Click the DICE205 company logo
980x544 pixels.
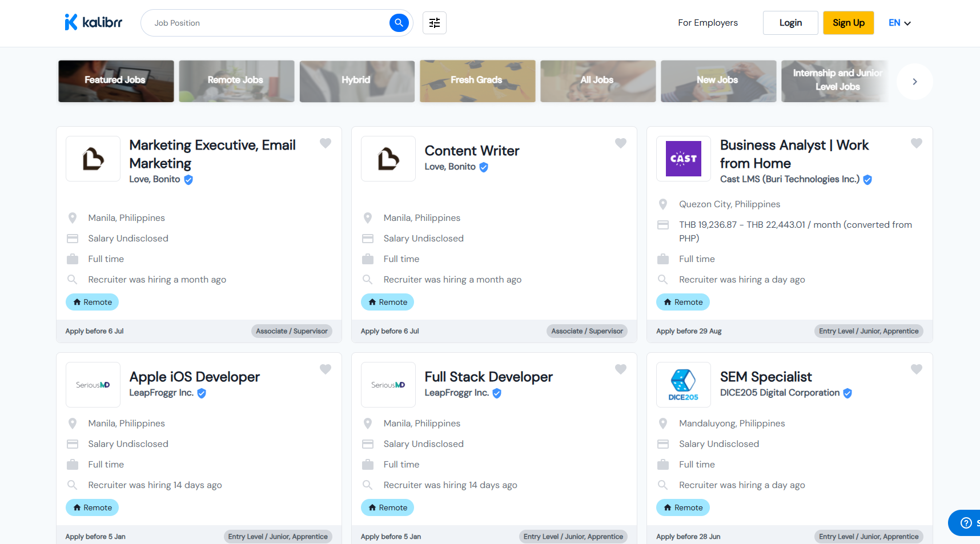coord(684,385)
